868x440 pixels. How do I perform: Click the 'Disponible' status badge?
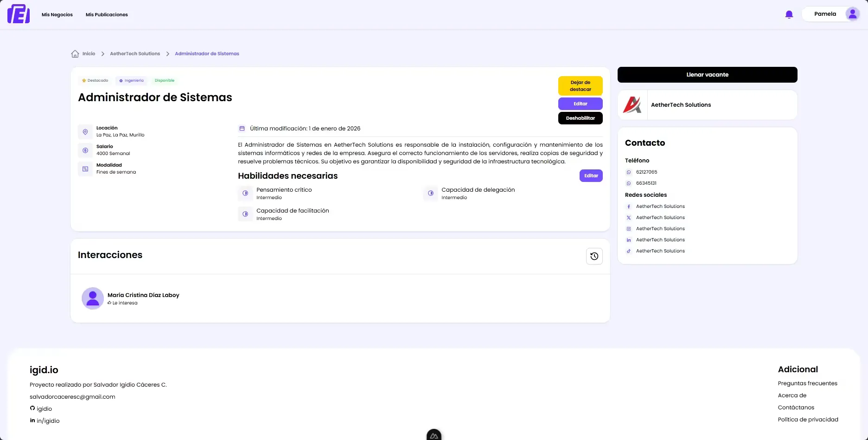(x=164, y=80)
